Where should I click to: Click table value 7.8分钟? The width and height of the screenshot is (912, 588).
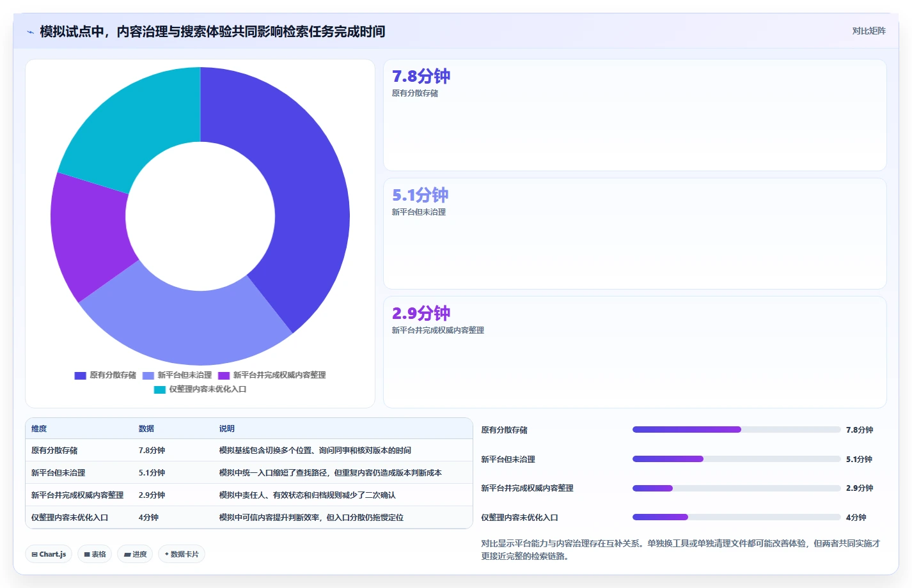[x=152, y=451]
